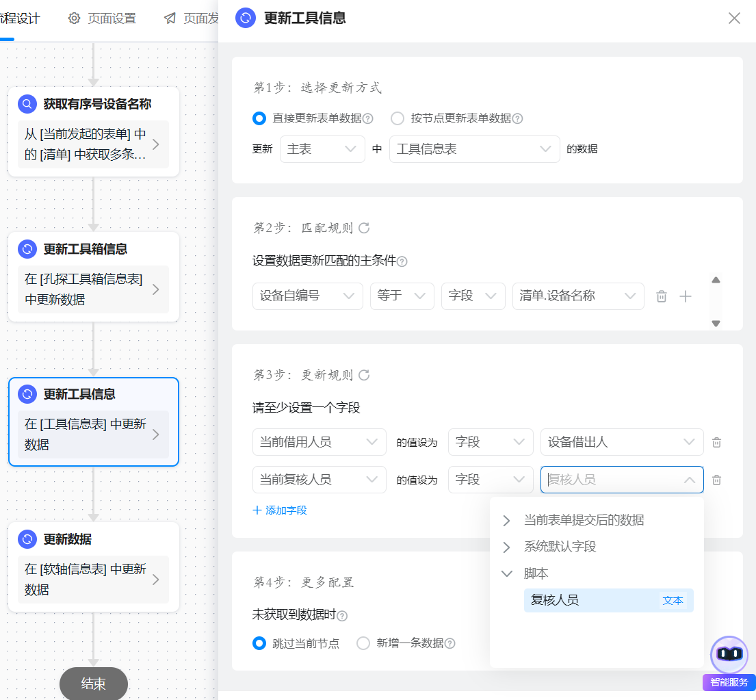Click the blue update icon beside panel title 更新工具信息

point(246,18)
